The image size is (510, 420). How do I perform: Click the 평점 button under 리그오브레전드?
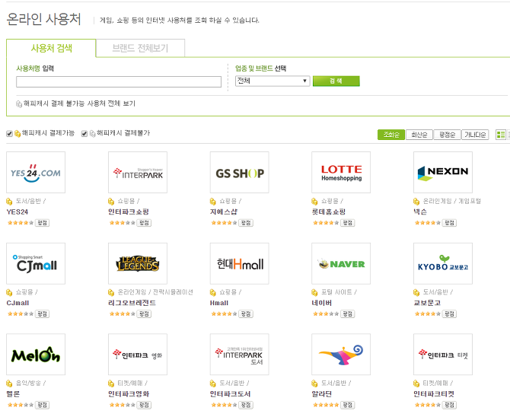click(144, 313)
